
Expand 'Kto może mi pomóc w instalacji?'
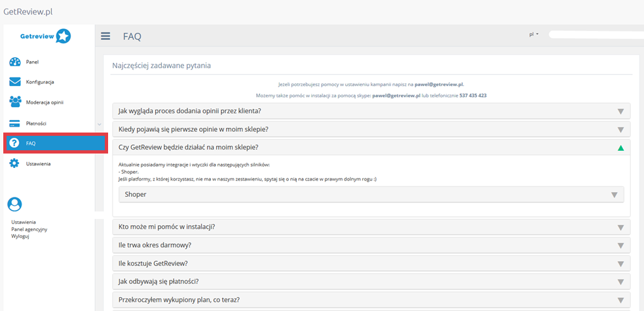pos(371,227)
